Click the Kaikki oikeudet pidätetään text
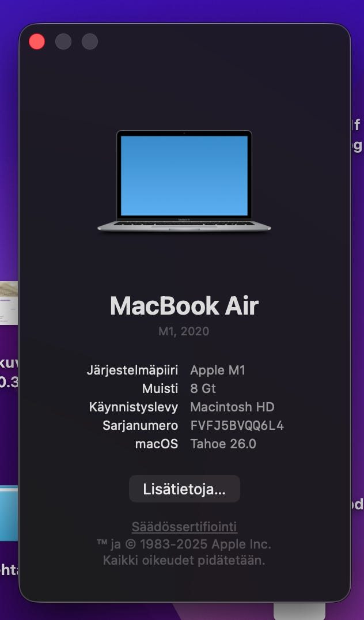Screen dimensions: 364x620 point(184,560)
